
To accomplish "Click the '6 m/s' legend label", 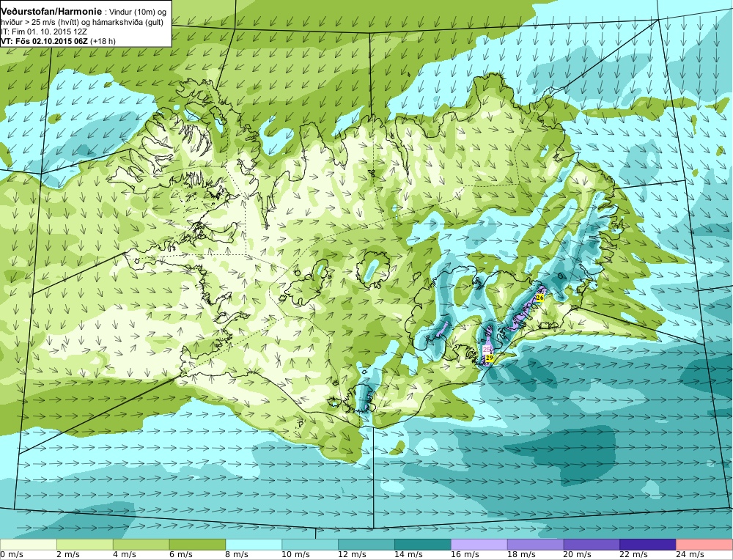I will (x=181, y=555).
